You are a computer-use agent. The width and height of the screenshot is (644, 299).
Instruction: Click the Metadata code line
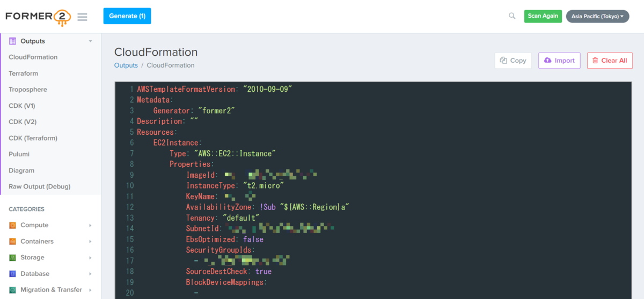(x=155, y=100)
